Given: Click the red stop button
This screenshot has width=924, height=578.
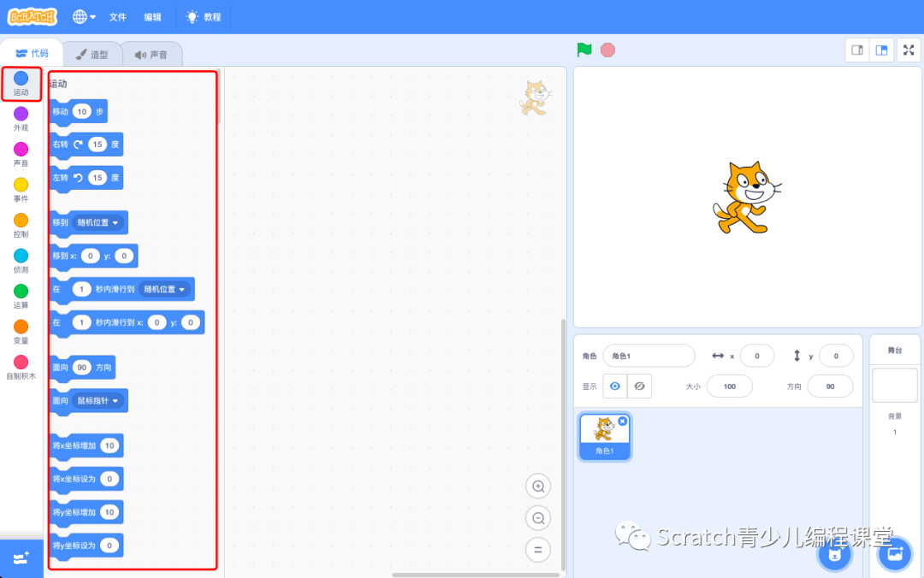Looking at the screenshot, I should pyautogui.click(x=607, y=50).
